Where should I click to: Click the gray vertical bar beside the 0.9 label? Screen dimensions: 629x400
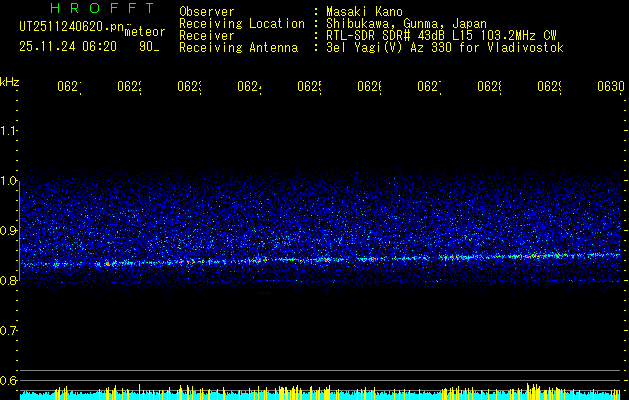click(19, 230)
